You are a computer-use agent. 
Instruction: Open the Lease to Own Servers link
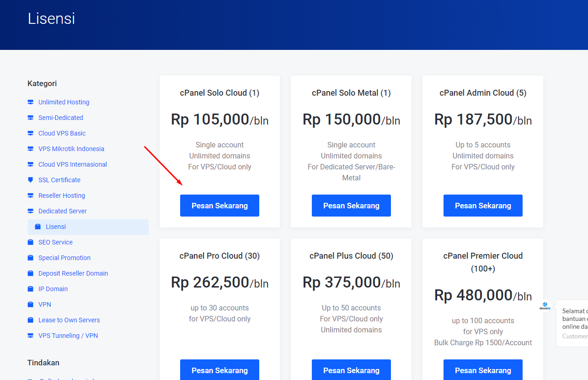click(x=69, y=320)
